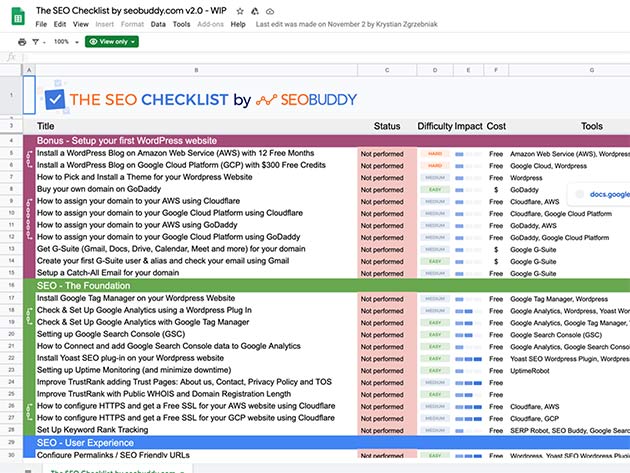Open the Data menu
Image resolution: width=630 pixels, height=473 pixels.
pos(158,24)
